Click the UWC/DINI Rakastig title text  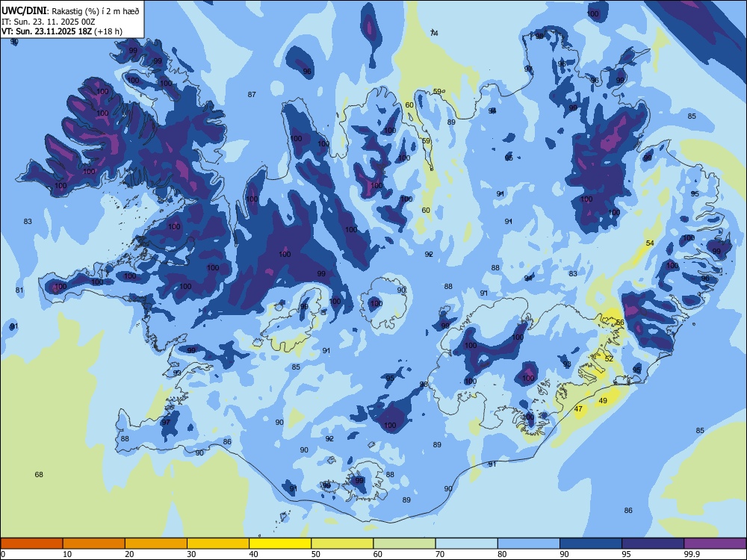tap(70, 11)
